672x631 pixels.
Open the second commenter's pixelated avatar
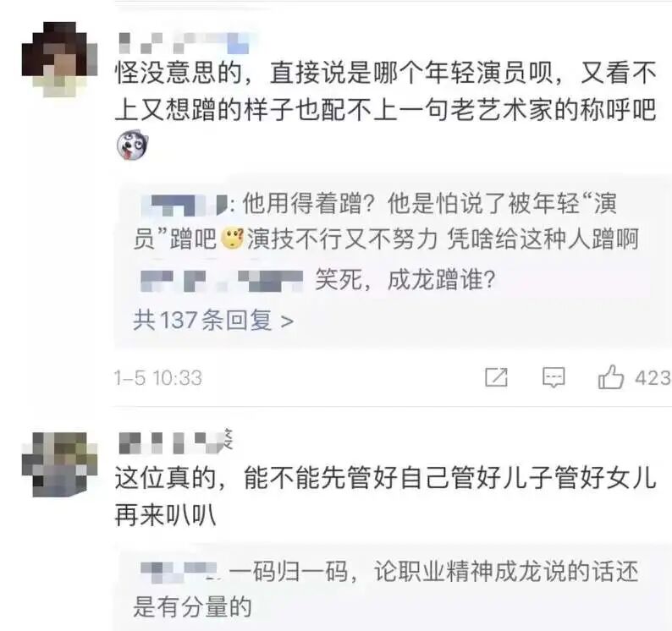59,464
